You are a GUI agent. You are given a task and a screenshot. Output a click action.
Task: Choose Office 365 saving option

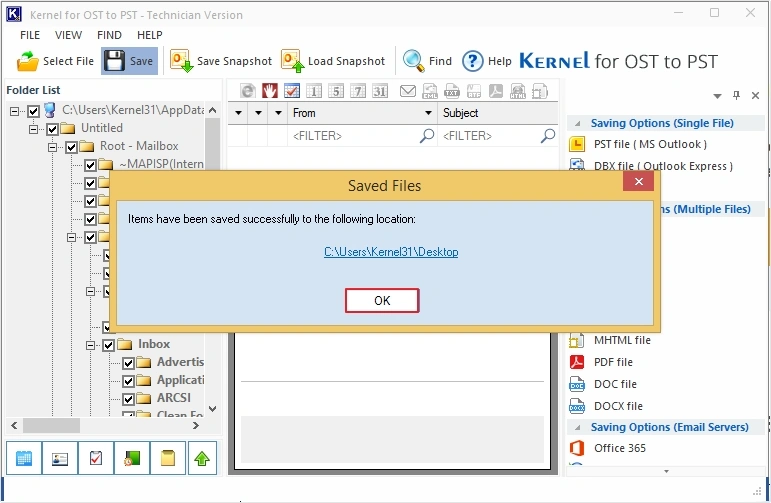tap(608, 448)
